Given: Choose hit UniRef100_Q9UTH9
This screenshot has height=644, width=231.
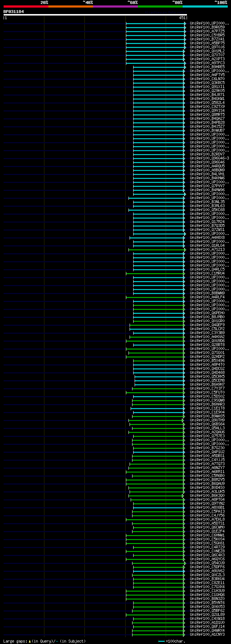Looking at the screenshot, I should click(x=207, y=420).
